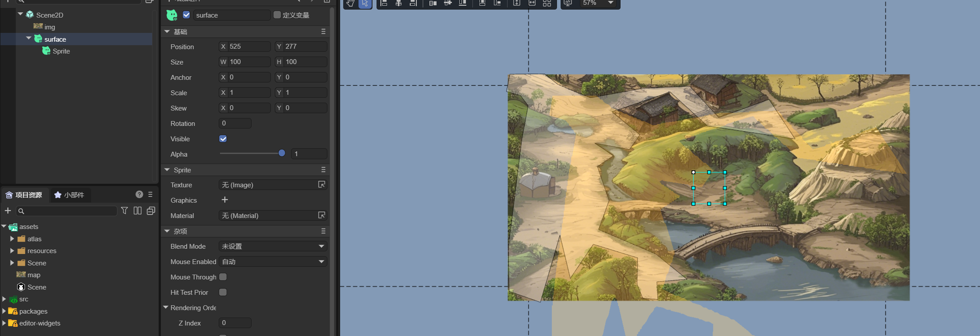Image resolution: width=980 pixels, height=336 pixels.
Task: Open the Blend Mode dropdown
Action: pyautogui.click(x=273, y=247)
